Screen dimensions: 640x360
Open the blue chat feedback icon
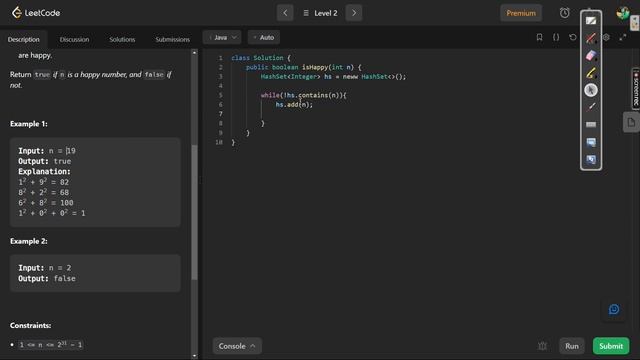614,309
